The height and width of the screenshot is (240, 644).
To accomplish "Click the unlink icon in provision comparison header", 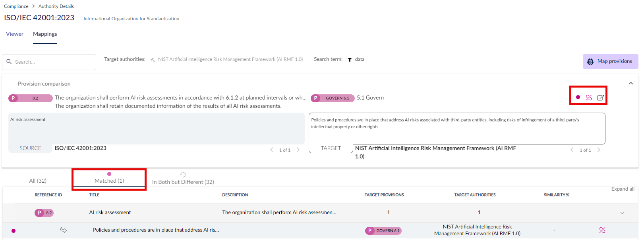I will [589, 98].
